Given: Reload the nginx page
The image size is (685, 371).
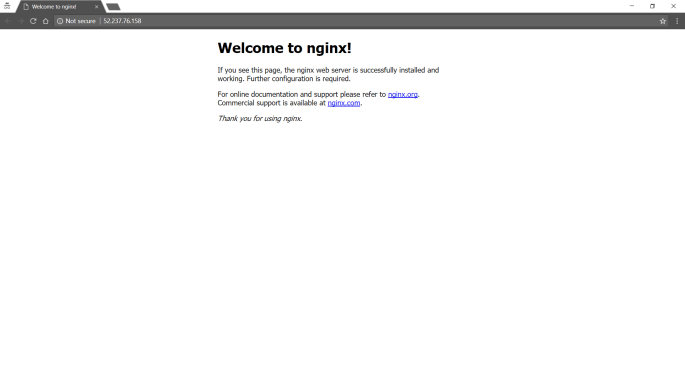Looking at the screenshot, I should click(33, 21).
